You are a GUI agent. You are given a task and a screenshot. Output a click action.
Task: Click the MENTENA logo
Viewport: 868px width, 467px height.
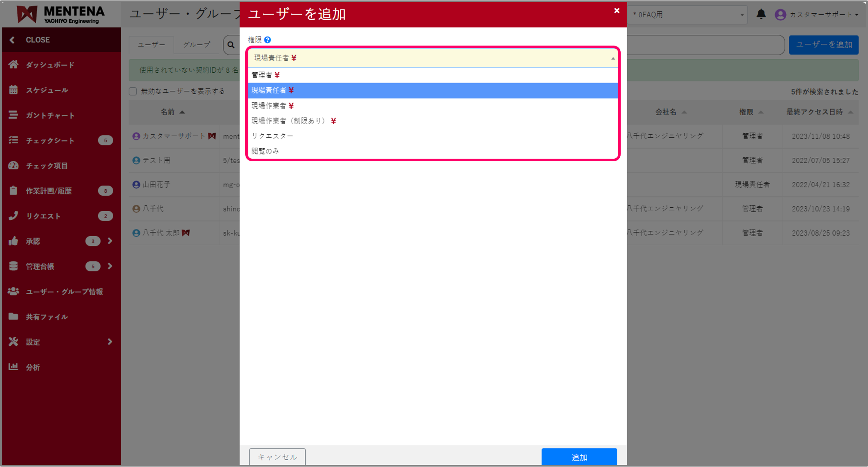tap(60, 14)
